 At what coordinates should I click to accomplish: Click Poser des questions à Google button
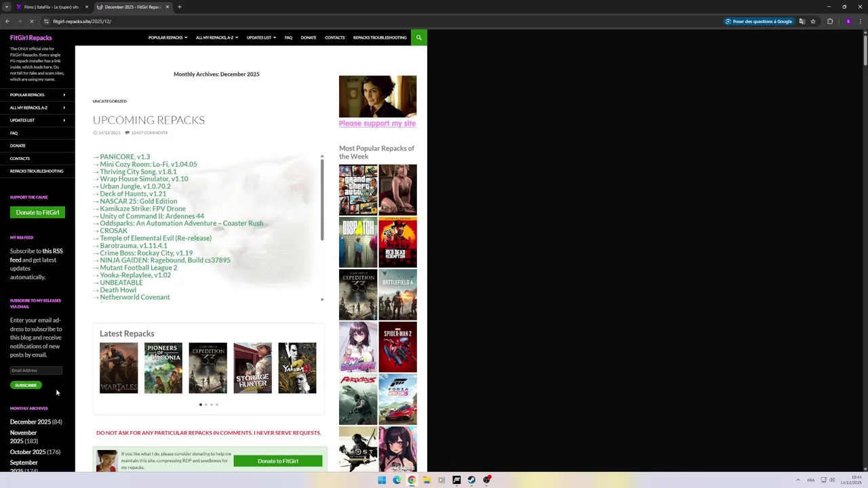pyautogui.click(x=759, y=21)
